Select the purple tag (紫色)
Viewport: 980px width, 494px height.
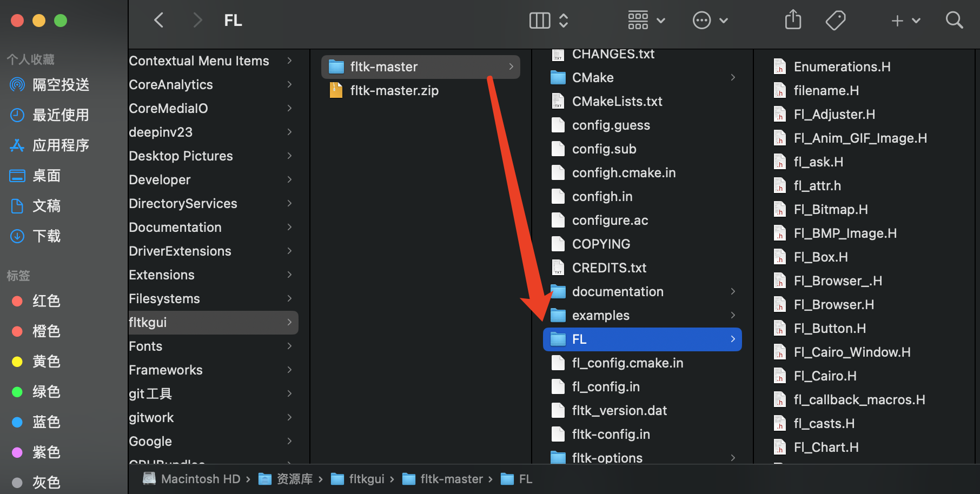click(x=36, y=452)
